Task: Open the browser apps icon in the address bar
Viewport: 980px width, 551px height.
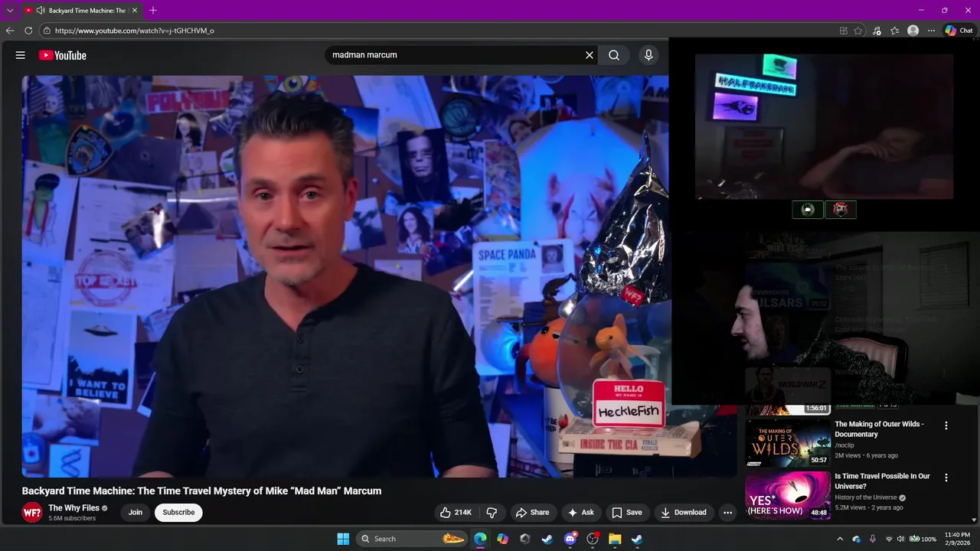Action: 844,31
